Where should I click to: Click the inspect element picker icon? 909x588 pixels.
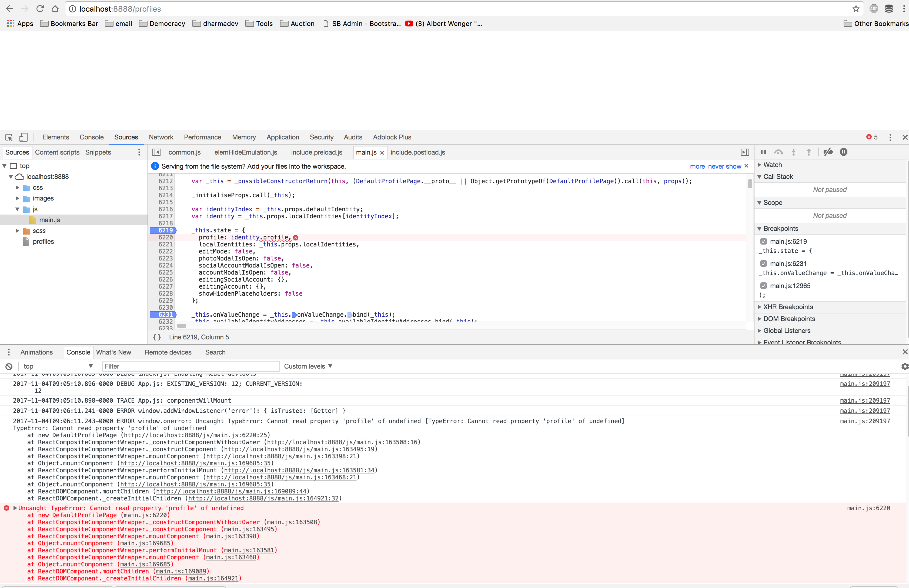(9, 138)
